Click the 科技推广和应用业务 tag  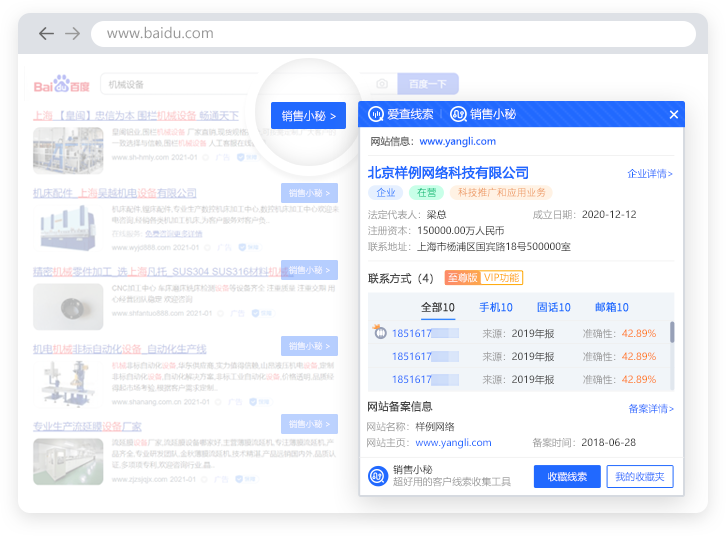pos(501,193)
